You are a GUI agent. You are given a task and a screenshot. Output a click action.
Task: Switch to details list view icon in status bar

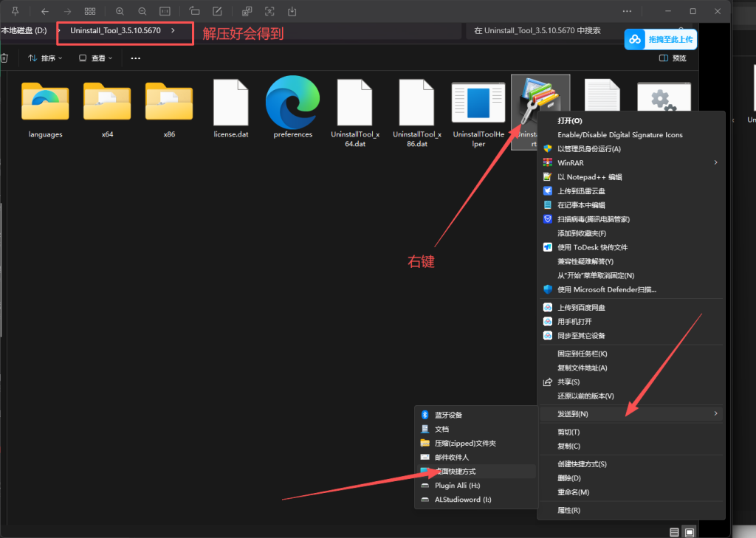[674, 532]
